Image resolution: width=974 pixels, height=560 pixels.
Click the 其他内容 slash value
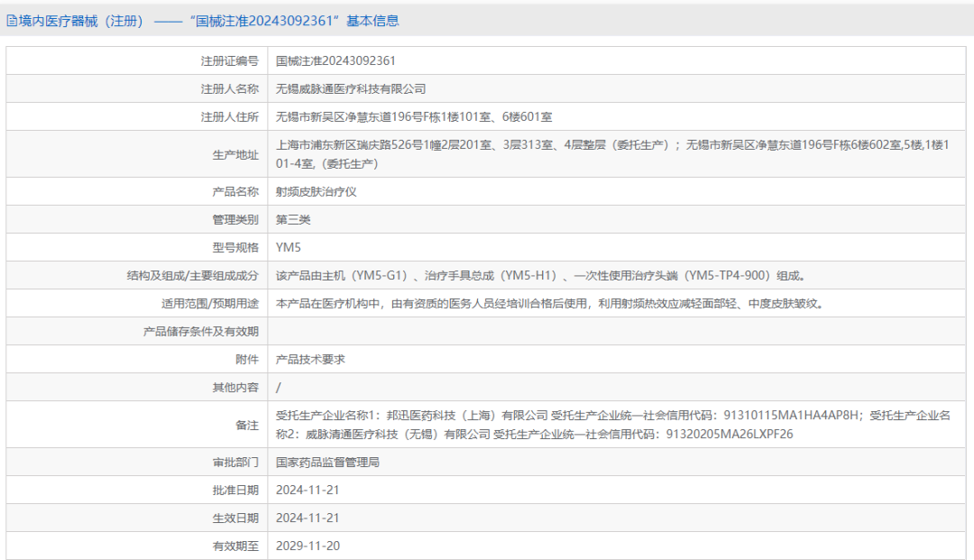(279, 387)
